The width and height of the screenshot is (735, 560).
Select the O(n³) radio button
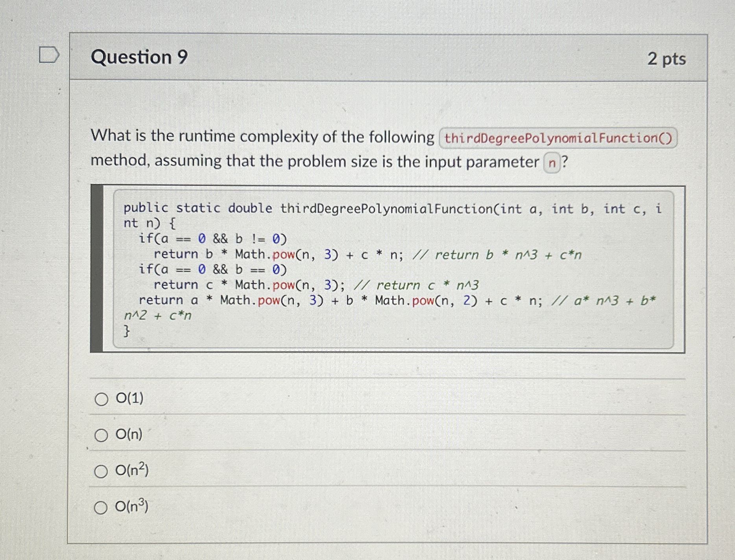click(102, 507)
